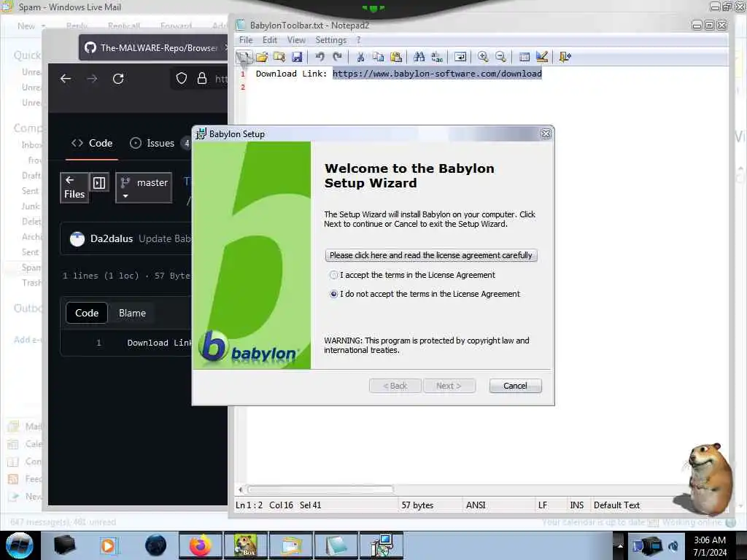Click the Update Bab commit message on GitHub

point(165,238)
